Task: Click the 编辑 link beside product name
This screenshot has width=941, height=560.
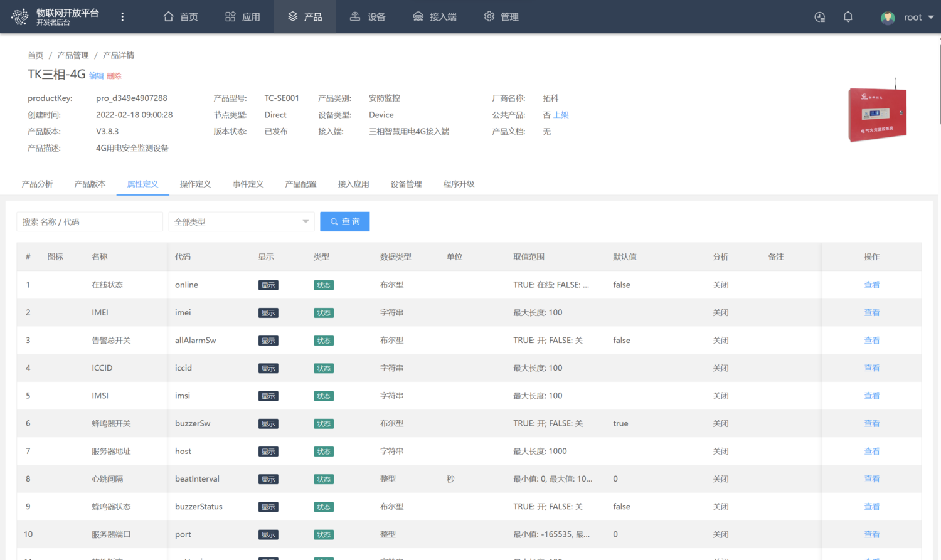Action: coord(96,76)
